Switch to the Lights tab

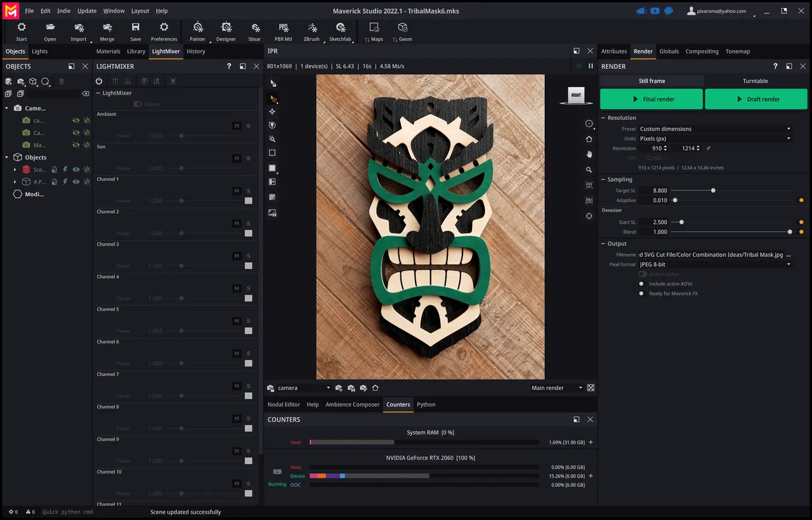[39, 51]
